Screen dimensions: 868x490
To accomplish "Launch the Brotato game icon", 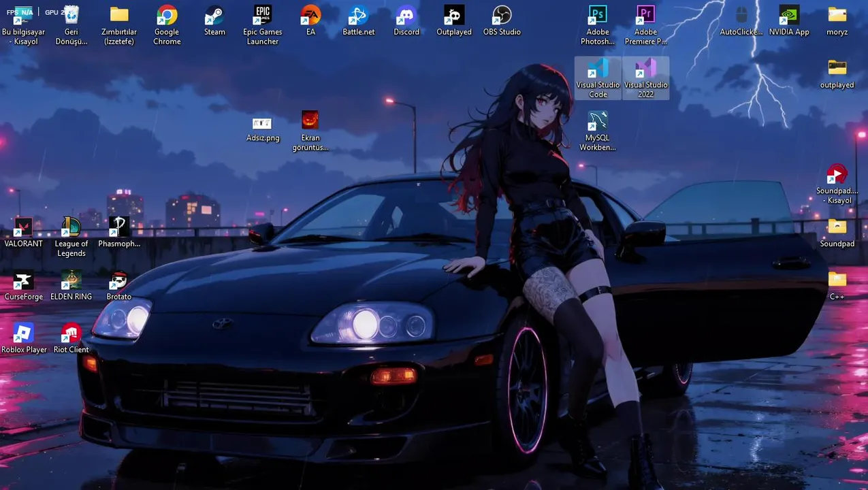I will (119, 286).
